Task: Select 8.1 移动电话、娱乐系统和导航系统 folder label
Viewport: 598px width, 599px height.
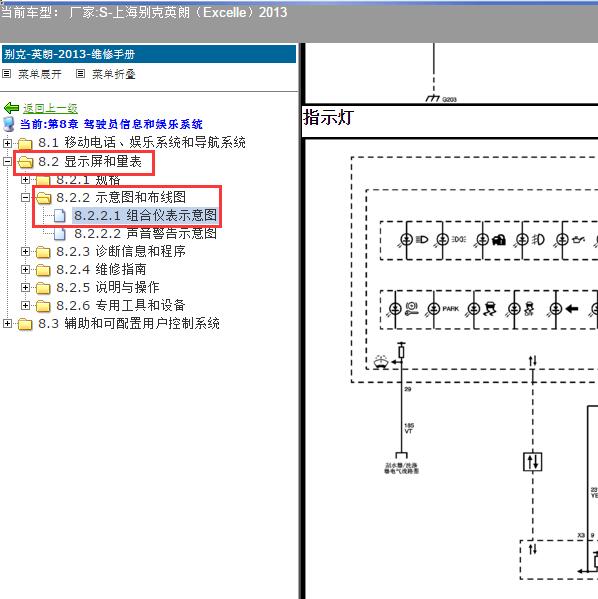Action: 142,142
